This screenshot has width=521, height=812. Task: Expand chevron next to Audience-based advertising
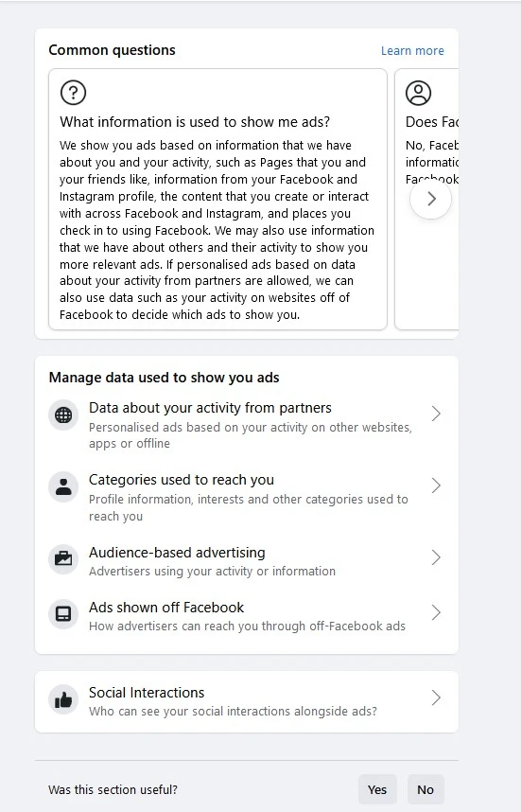pos(436,557)
